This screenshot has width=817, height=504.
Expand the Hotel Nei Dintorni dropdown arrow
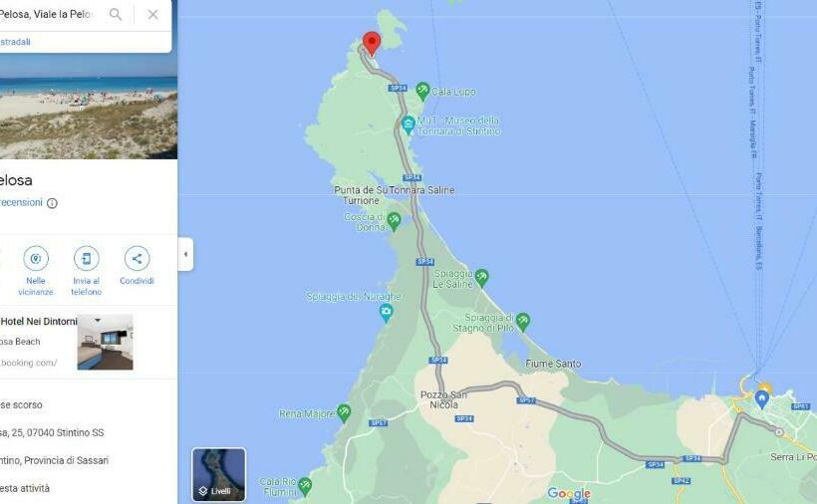pyautogui.click(x=98, y=320)
